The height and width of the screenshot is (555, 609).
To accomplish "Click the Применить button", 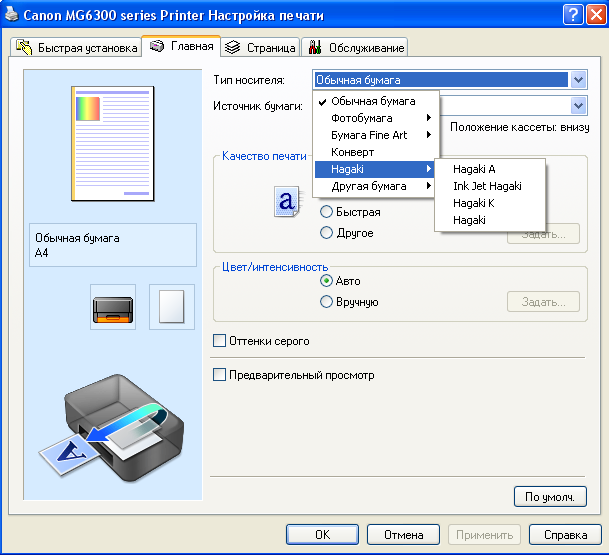I will click(x=484, y=535).
